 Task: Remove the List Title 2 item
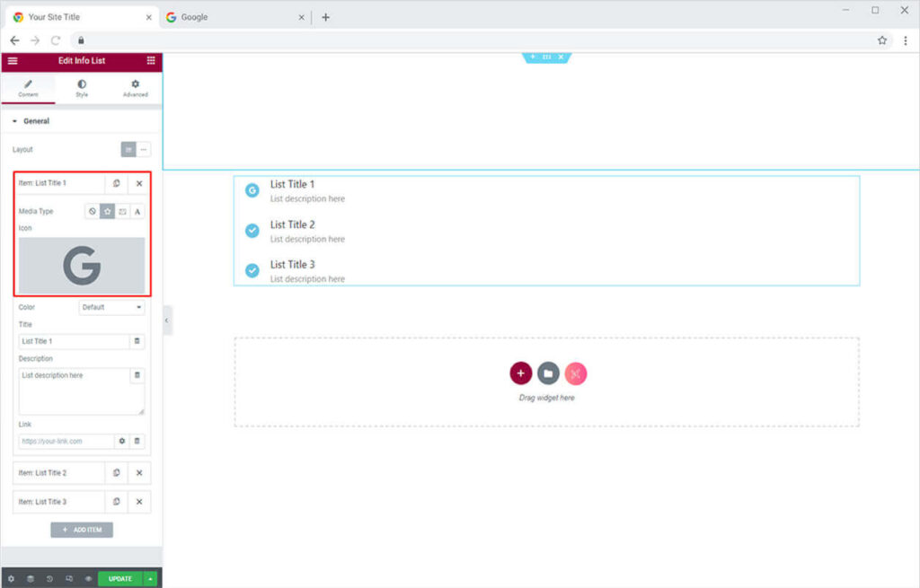(x=139, y=473)
